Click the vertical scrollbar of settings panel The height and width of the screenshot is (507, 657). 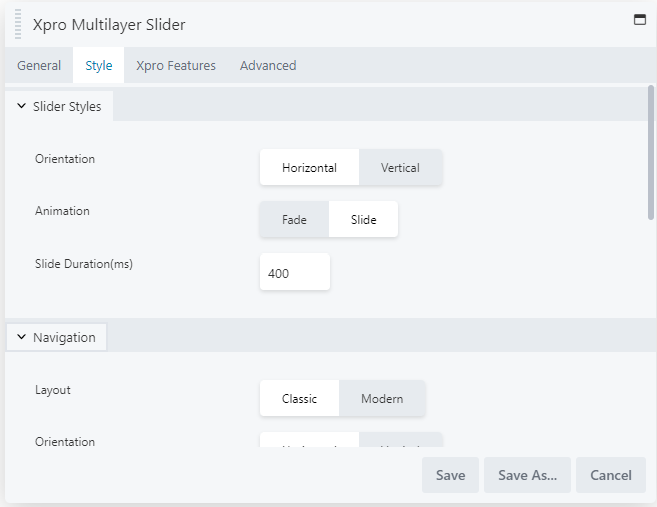(x=651, y=150)
